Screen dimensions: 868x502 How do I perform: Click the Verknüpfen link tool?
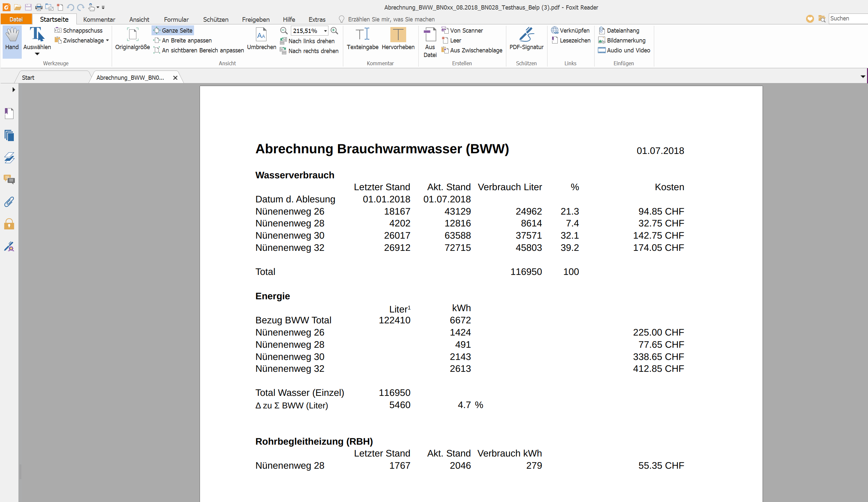click(571, 30)
